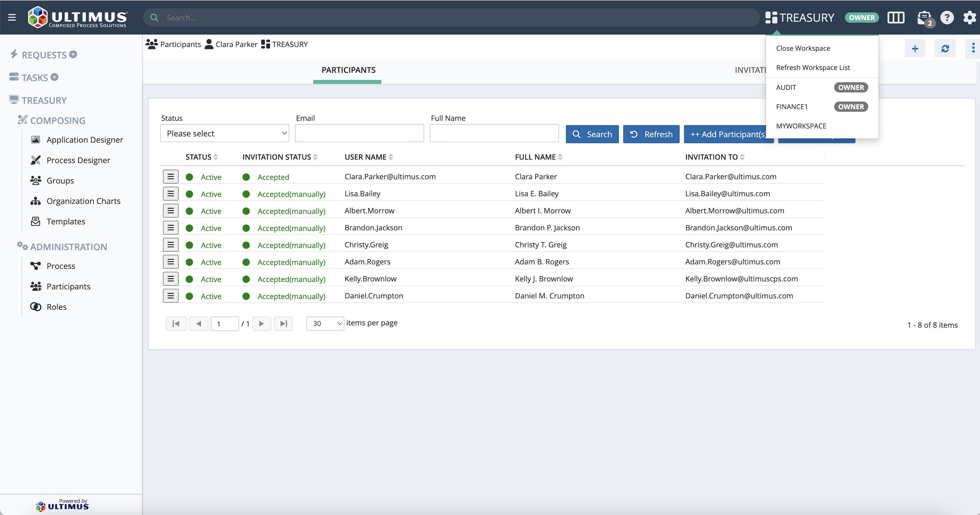Open row menu for Daniel.Crumpton
Image resolution: width=980 pixels, height=515 pixels.
[x=171, y=296]
